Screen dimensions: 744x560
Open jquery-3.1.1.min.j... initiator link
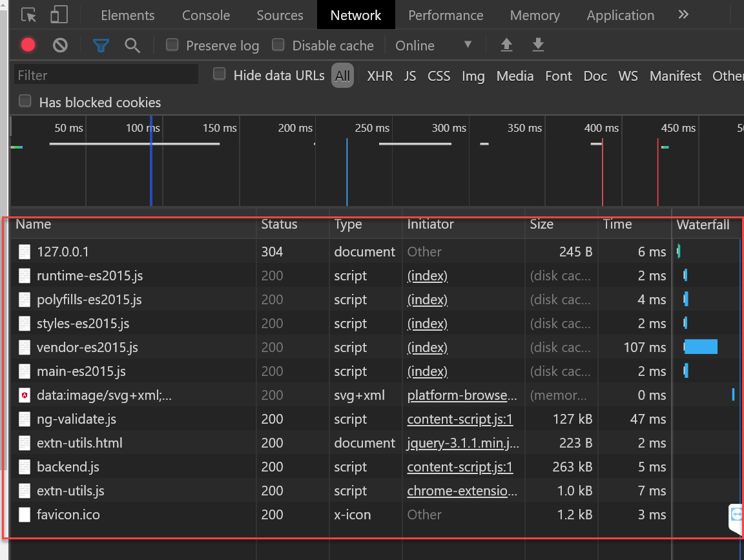[x=462, y=443]
